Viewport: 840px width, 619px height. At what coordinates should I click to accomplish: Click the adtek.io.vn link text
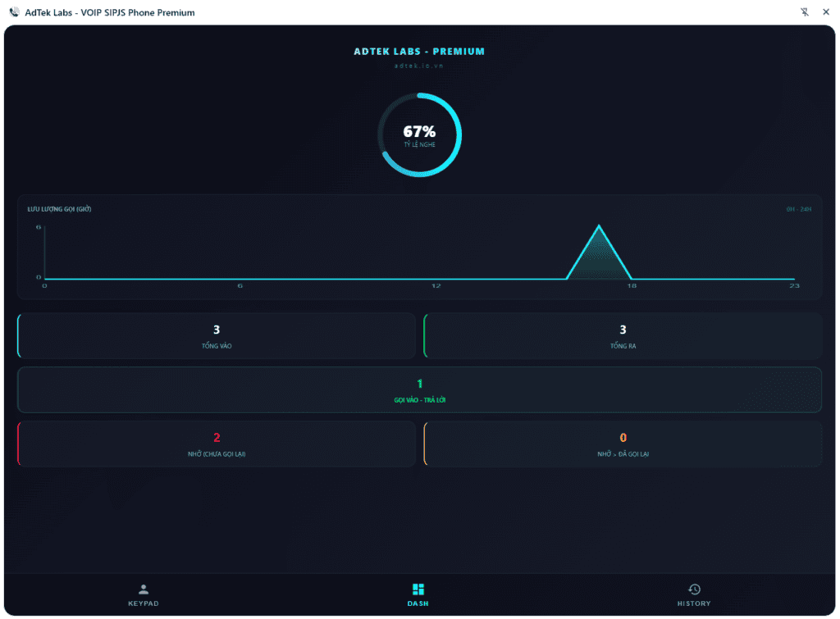tap(419, 66)
